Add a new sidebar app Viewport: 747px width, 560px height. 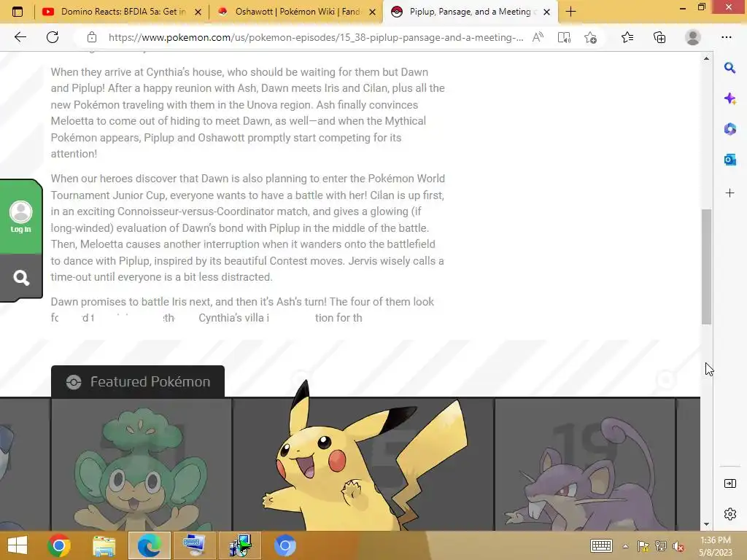[x=729, y=192]
